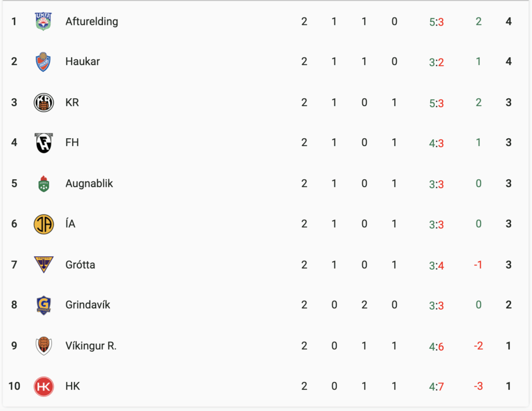Click the Grindavík team name
The height and width of the screenshot is (411, 532).
[87, 305]
